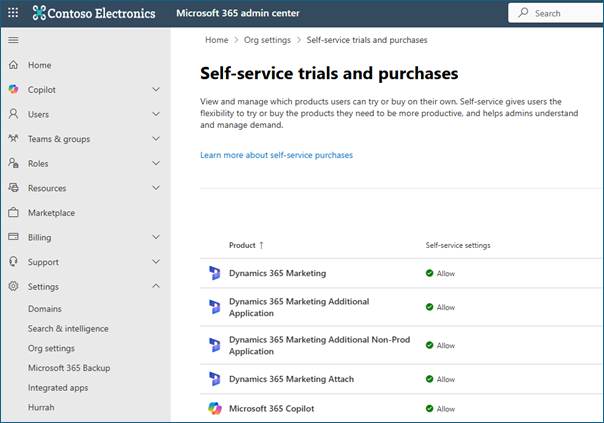Expand the Users section chevron
This screenshot has height=423, width=604.
(155, 114)
